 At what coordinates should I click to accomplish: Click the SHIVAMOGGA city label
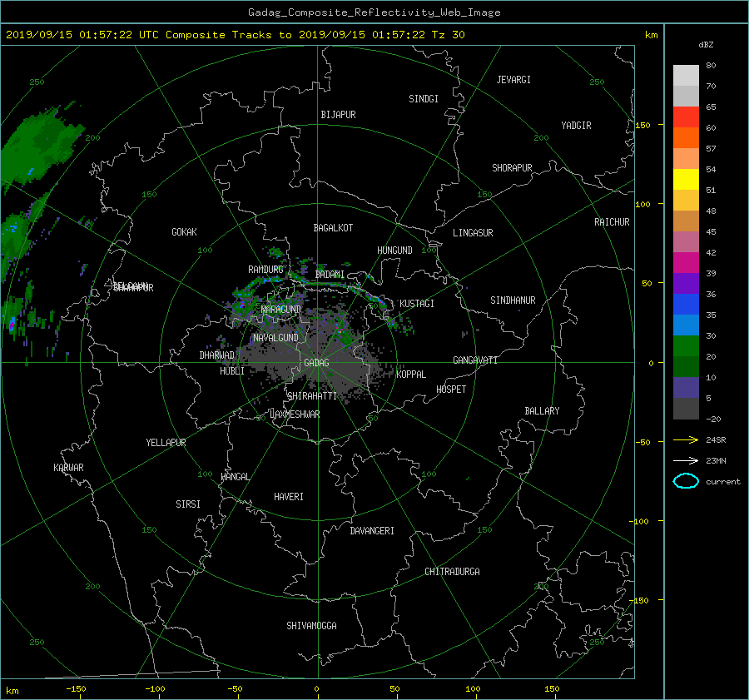pyautogui.click(x=311, y=625)
